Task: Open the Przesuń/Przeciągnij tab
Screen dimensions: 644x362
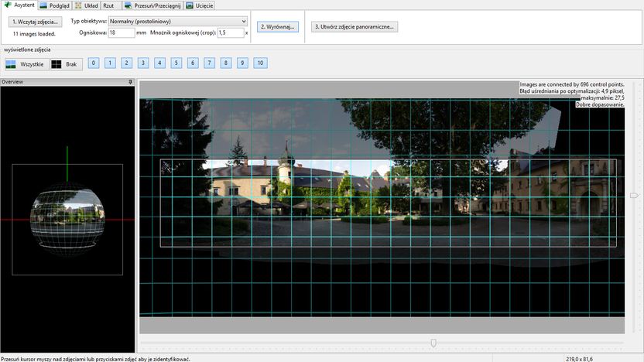Action: [x=152, y=5]
